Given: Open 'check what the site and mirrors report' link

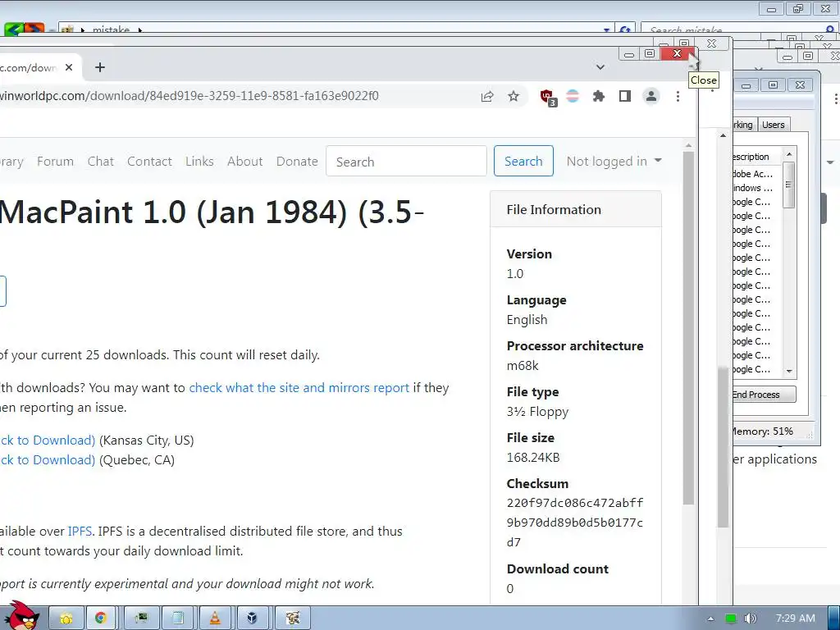Looking at the screenshot, I should (299, 388).
